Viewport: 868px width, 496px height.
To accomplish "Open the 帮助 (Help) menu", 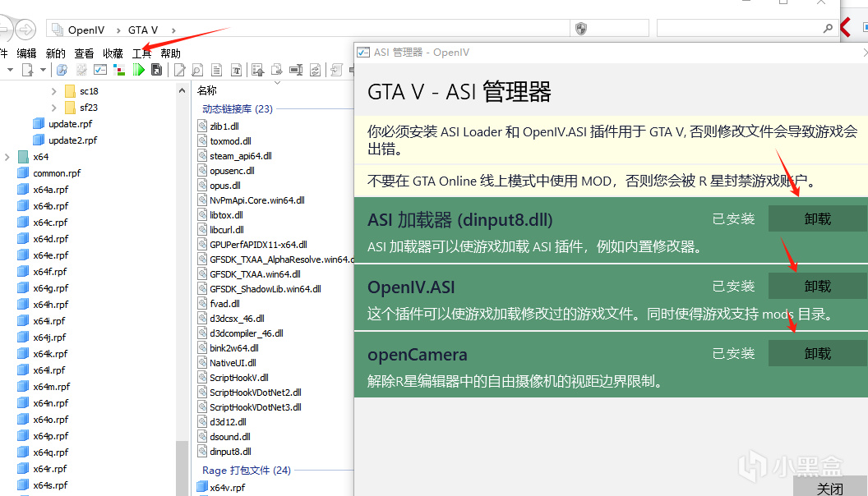I will point(170,53).
